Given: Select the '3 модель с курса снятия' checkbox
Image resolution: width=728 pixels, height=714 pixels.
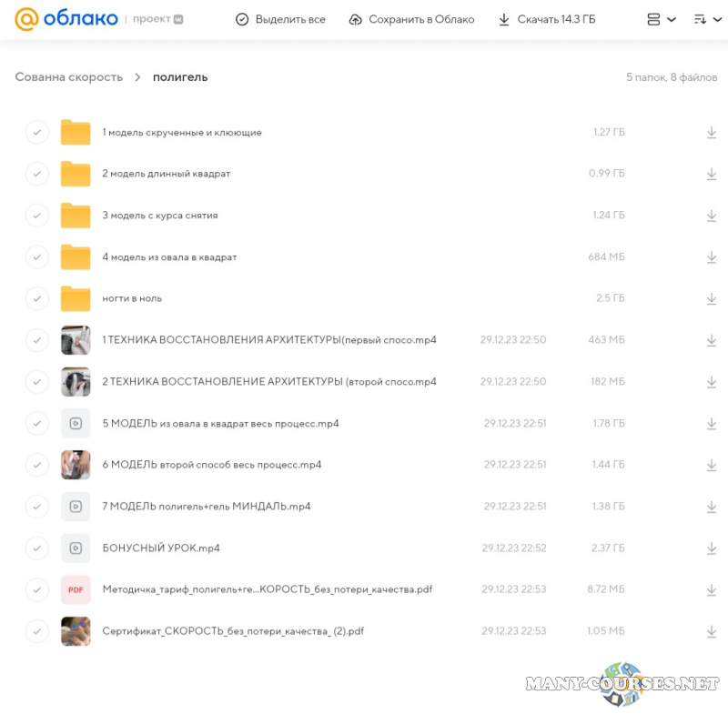Looking at the screenshot, I should pyautogui.click(x=36, y=216).
